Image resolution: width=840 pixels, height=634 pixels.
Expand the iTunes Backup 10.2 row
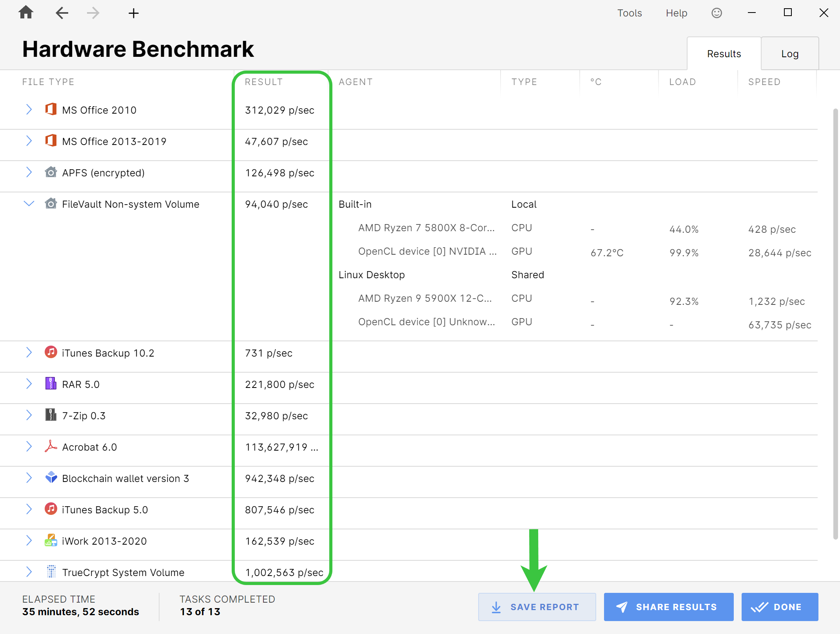coord(29,352)
